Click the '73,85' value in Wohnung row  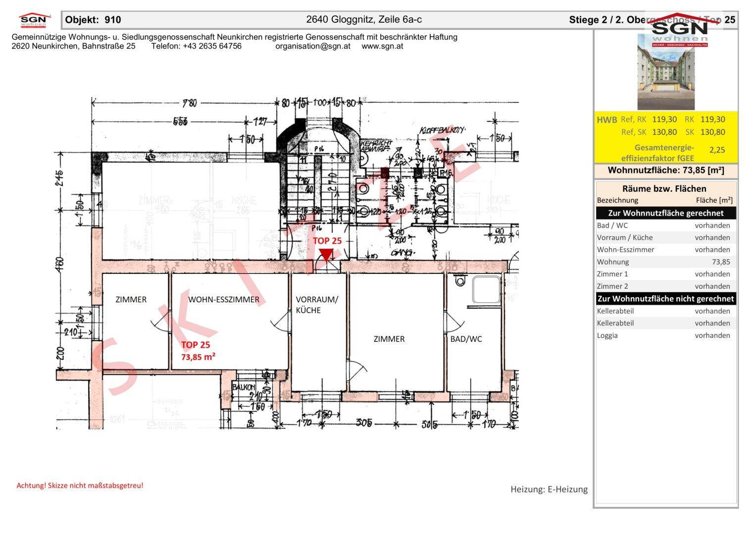tap(721, 262)
